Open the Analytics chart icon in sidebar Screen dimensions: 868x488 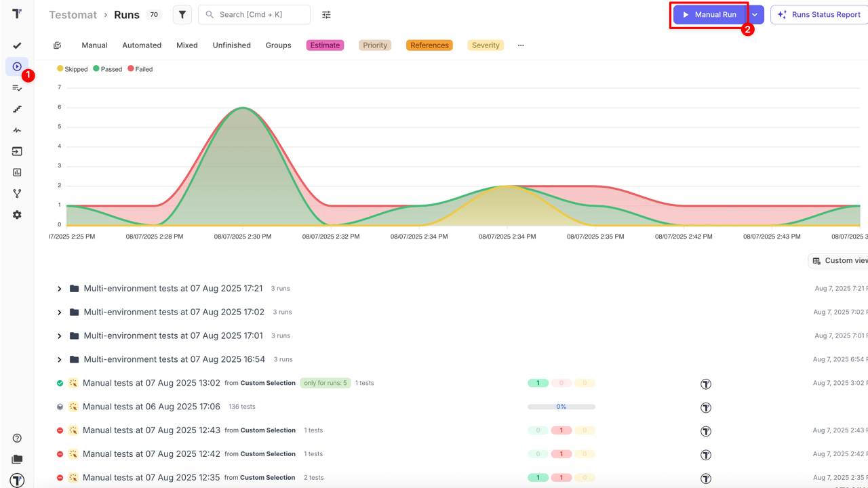[17, 172]
